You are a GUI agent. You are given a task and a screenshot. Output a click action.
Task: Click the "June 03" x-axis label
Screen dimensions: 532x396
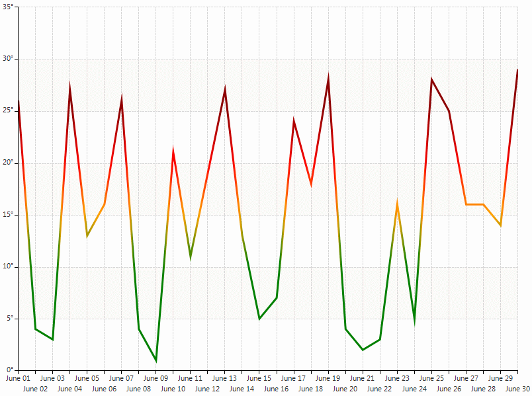(x=52, y=378)
